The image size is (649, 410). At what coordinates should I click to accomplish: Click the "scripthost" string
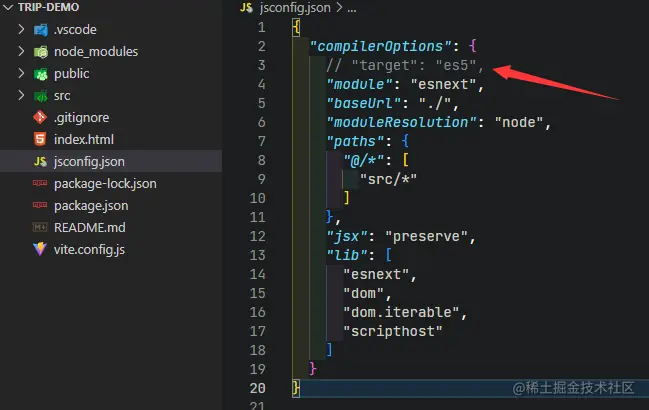point(393,331)
